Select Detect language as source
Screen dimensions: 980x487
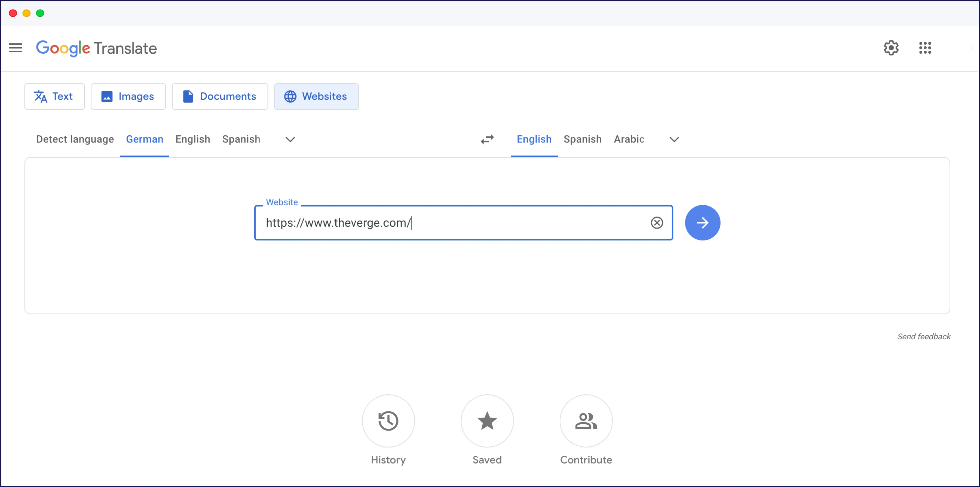(x=75, y=139)
